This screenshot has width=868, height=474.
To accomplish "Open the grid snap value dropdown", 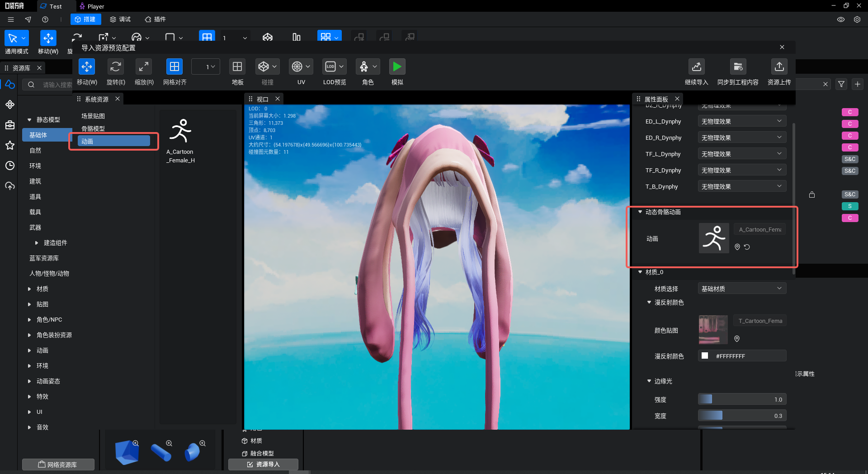I will pyautogui.click(x=206, y=67).
